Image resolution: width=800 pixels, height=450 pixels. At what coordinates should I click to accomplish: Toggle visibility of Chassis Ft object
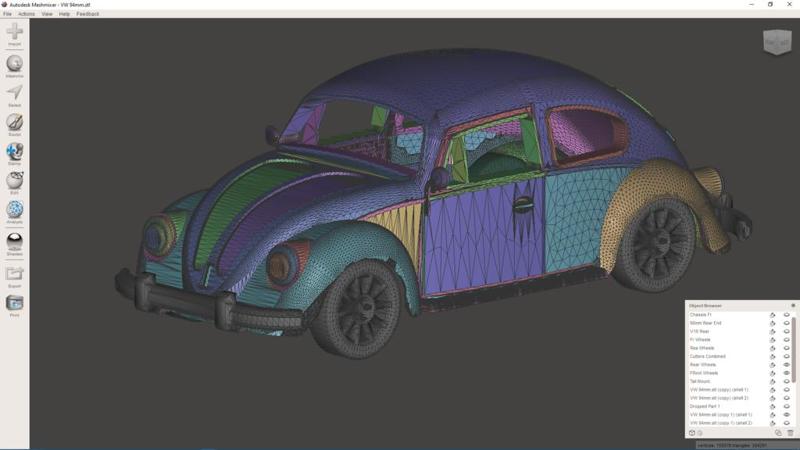coord(786,315)
